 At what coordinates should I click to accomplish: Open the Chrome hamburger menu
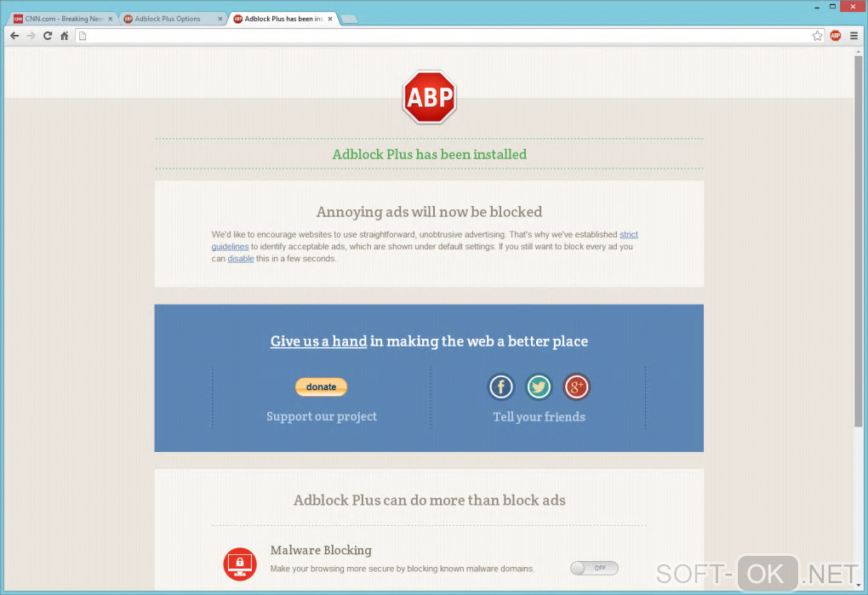854,36
